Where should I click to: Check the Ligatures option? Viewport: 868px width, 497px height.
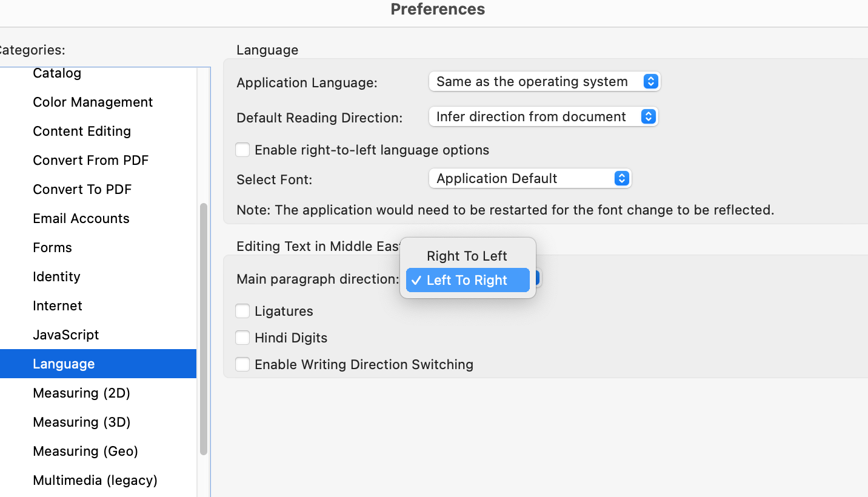[x=242, y=311]
